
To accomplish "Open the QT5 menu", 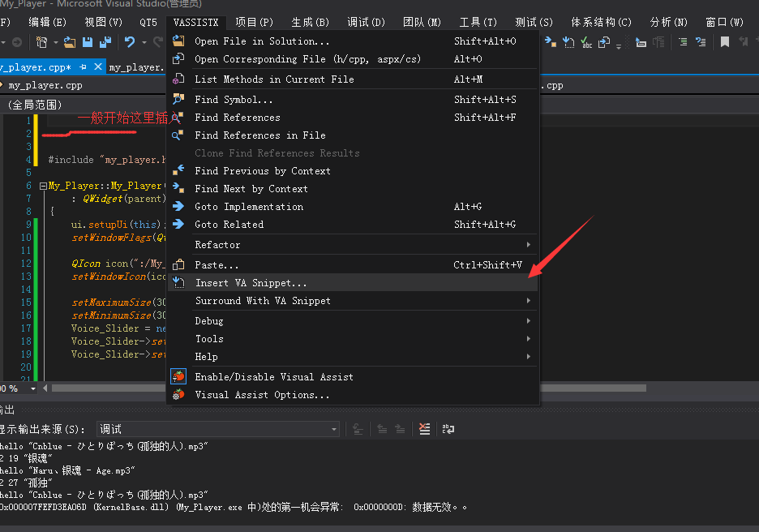I will pos(148,22).
